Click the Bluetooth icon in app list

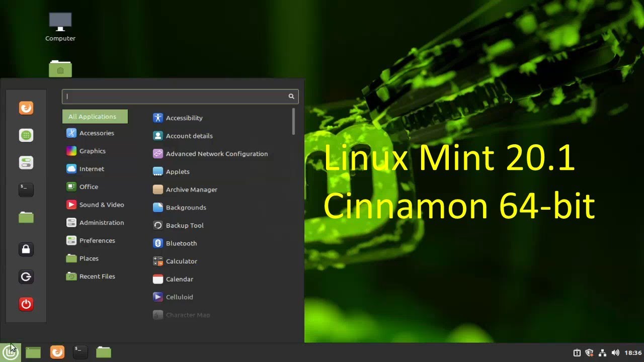point(158,243)
